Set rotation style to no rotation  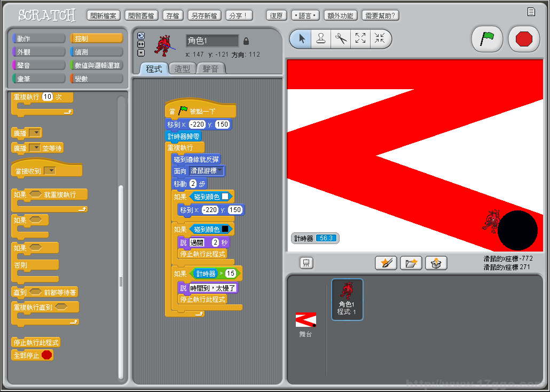(x=141, y=52)
